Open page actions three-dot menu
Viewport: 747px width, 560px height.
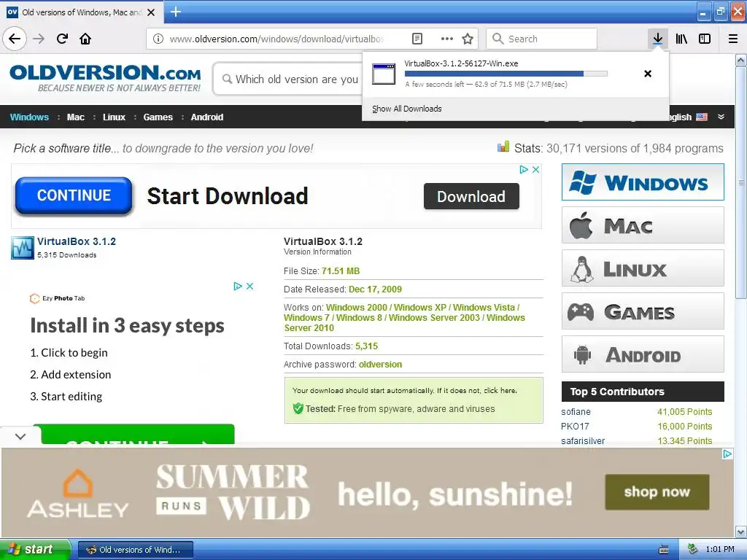[x=446, y=39]
